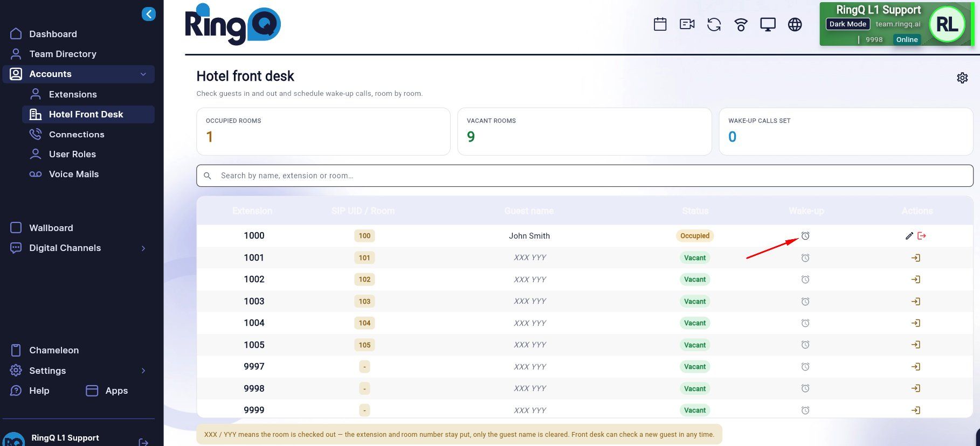Image resolution: width=980 pixels, height=446 pixels.
Task: Set wake-up alarm for extension 9998
Action: tap(805, 388)
